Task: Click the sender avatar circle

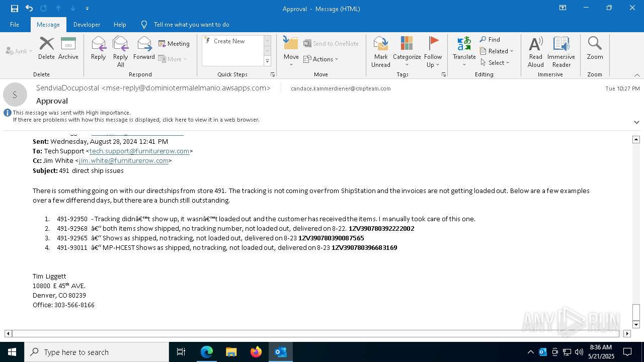Action: click(x=15, y=95)
